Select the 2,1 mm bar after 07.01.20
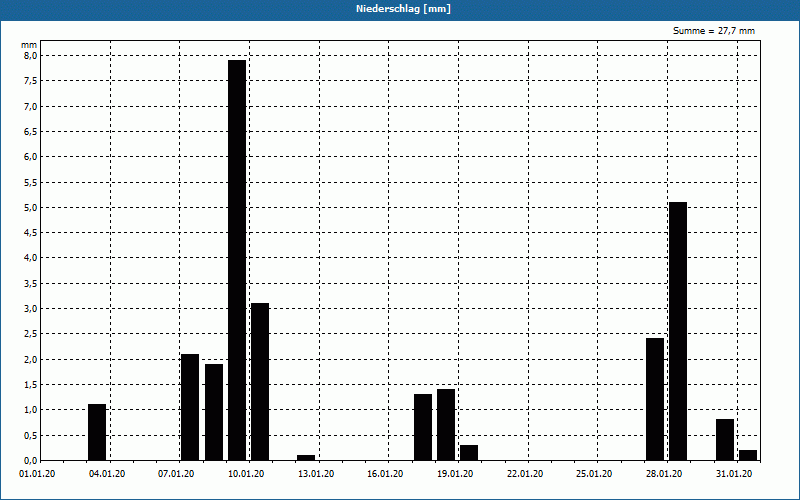The height and width of the screenshot is (500, 800). pos(190,407)
